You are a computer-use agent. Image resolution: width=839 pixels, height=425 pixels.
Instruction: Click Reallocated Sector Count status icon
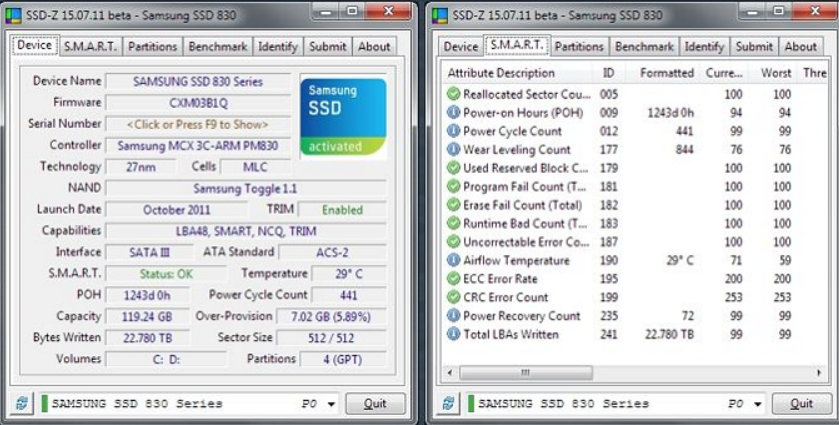click(453, 94)
